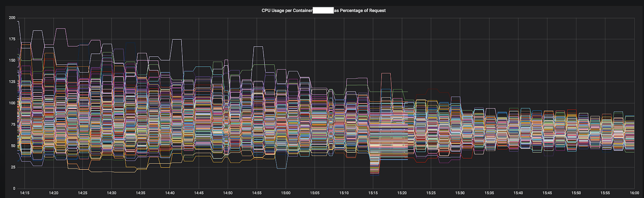Click the 14:50 time axis label
The width and height of the screenshot is (644, 198).
pyautogui.click(x=228, y=193)
